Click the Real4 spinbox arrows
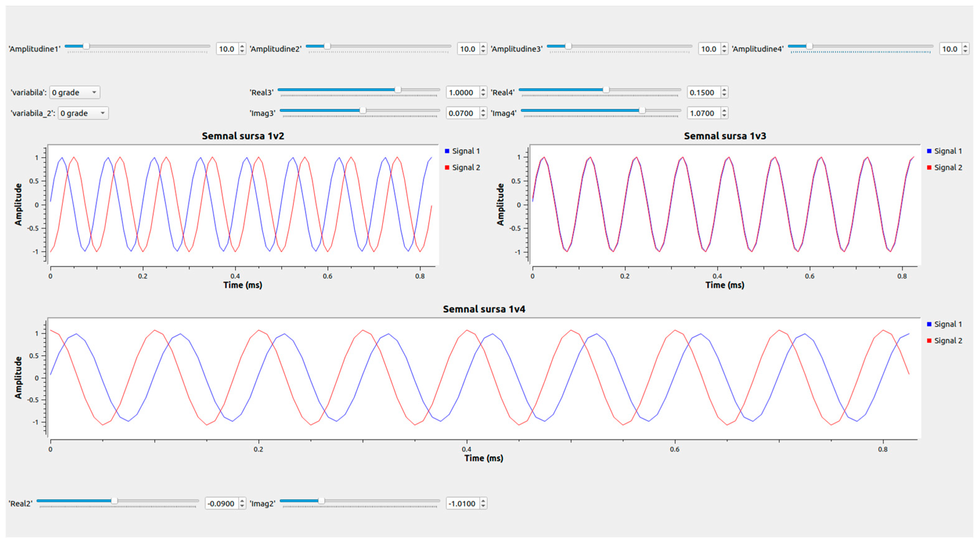This screenshot has height=544, width=980. point(724,92)
